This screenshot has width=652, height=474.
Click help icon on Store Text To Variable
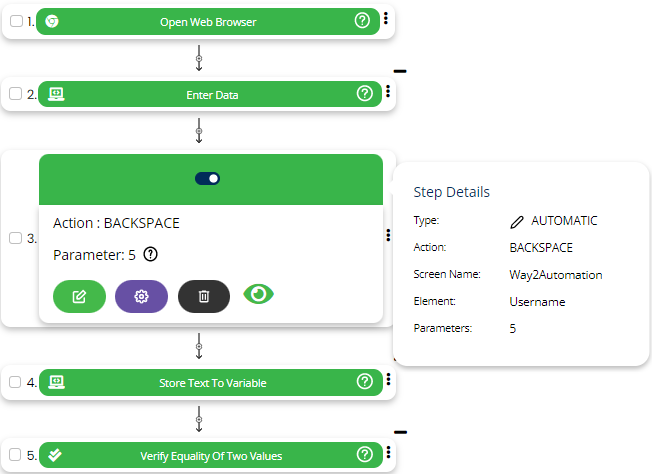364,381
